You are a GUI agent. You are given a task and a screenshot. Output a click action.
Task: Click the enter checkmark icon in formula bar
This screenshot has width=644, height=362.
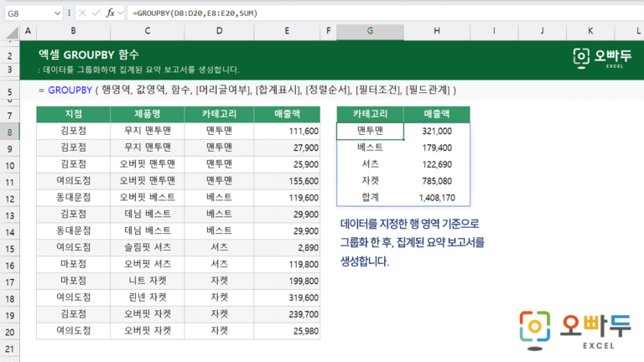coord(96,13)
